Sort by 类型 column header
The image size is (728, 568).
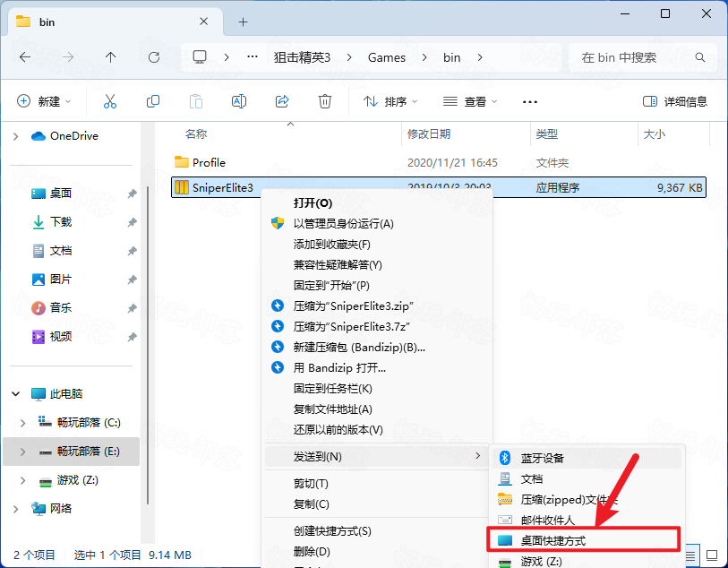[584, 134]
